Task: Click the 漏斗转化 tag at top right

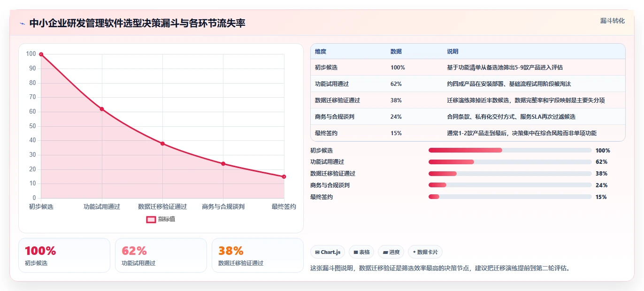Action: pyautogui.click(x=613, y=21)
